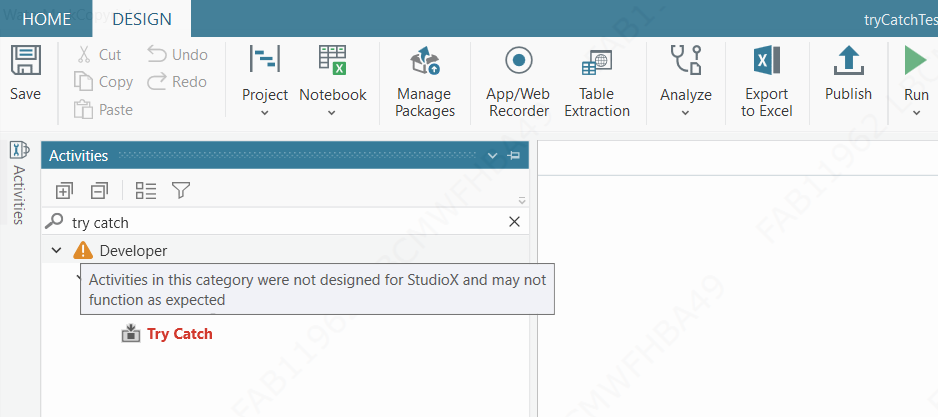Click the Save floppy disk icon
Viewport: 938px width, 417px height.
tap(26, 60)
